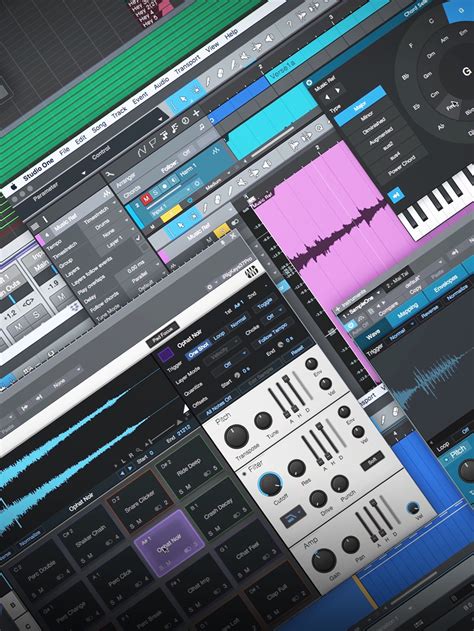Click the All Notes Off button
The image size is (474, 631).
click(x=218, y=405)
